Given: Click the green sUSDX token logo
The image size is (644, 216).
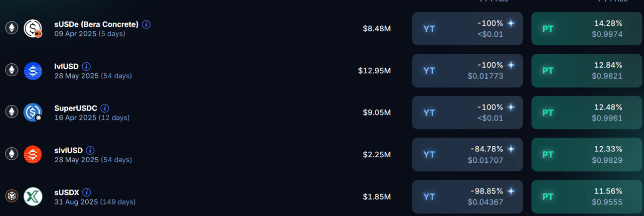Looking at the screenshot, I should click(x=33, y=197).
